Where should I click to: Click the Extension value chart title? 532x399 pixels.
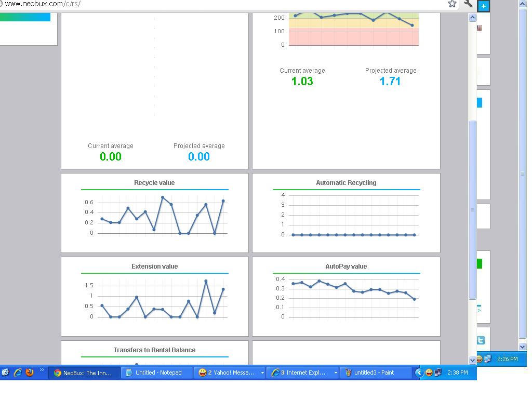pyautogui.click(x=154, y=267)
